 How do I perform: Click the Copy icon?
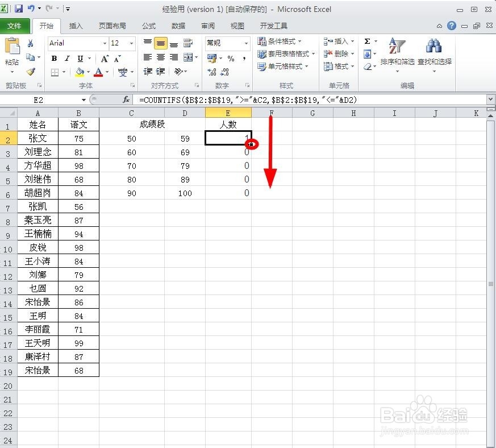pos(30,57)
